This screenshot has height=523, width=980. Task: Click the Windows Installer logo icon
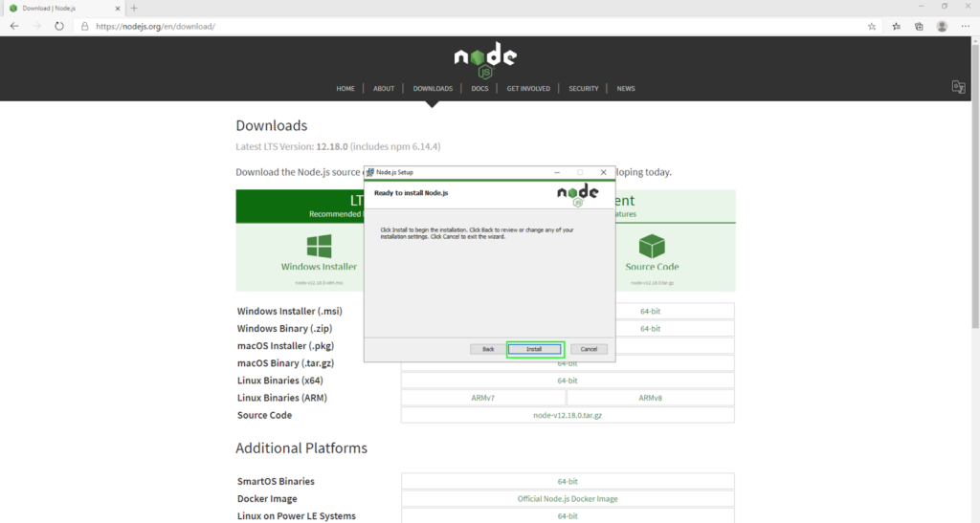pos(319,246)
